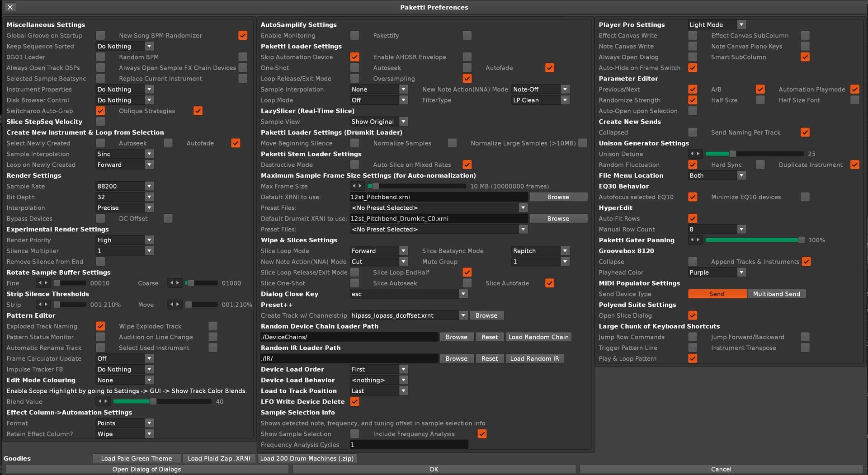Screen dimensions: 868x475
Task: Click Load Pale Green Theme button
Action: [x=136, y=458]
